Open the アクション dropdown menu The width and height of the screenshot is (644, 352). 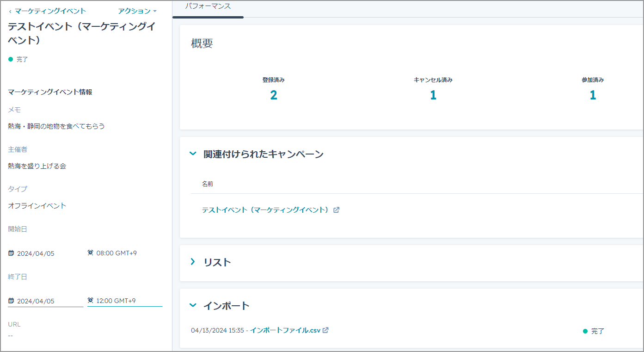(137, 11)
